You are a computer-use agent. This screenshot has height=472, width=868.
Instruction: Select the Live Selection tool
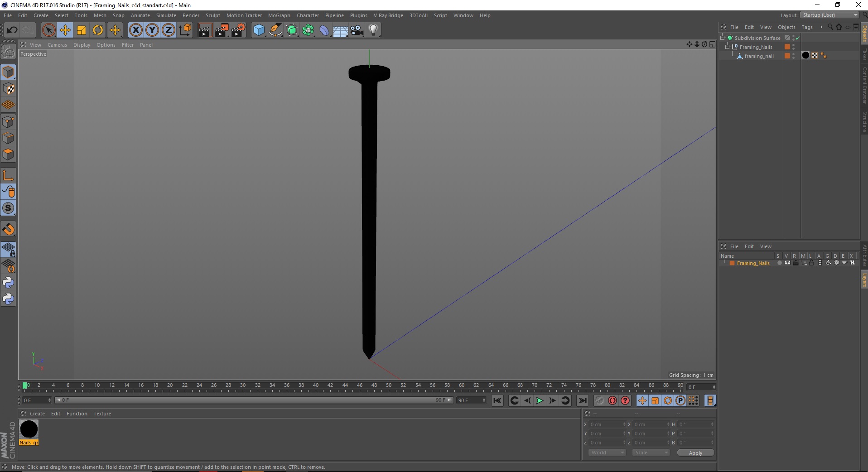click(x=48, y=30)
